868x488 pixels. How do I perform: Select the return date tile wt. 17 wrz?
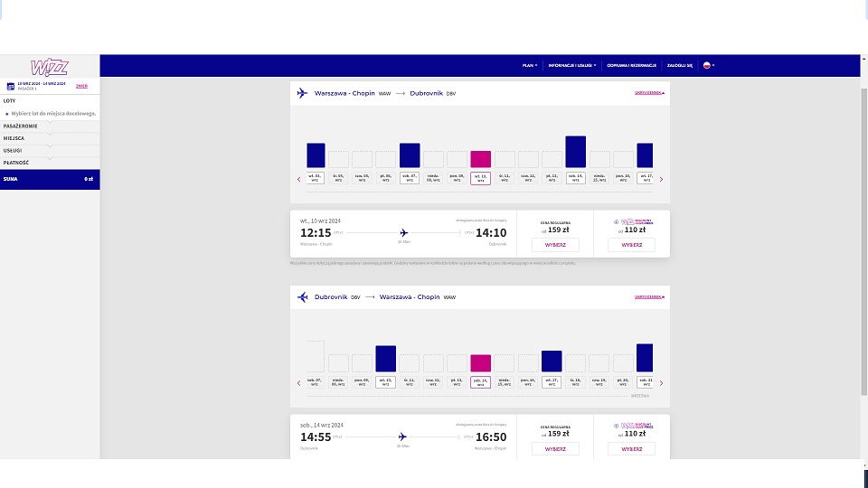point(552,381)
